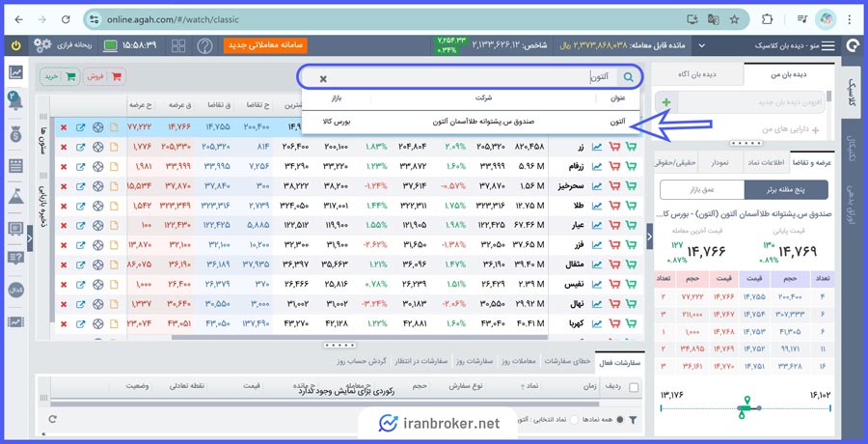Open notifications bell in left sidebar
Viewport: 868px width, 444px height.
coord(14,101)
